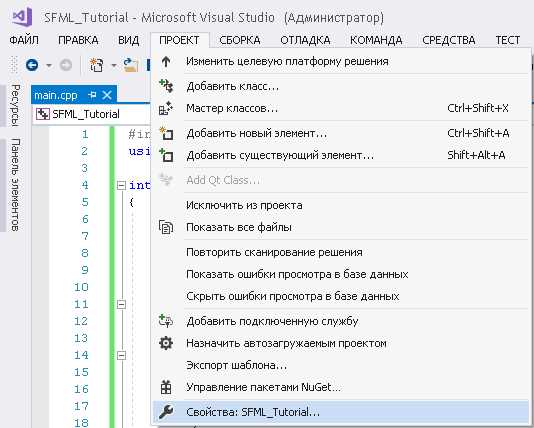Click the SFML_Tutorial project icon in scope box
534x428 pixels.
[43, 114]
